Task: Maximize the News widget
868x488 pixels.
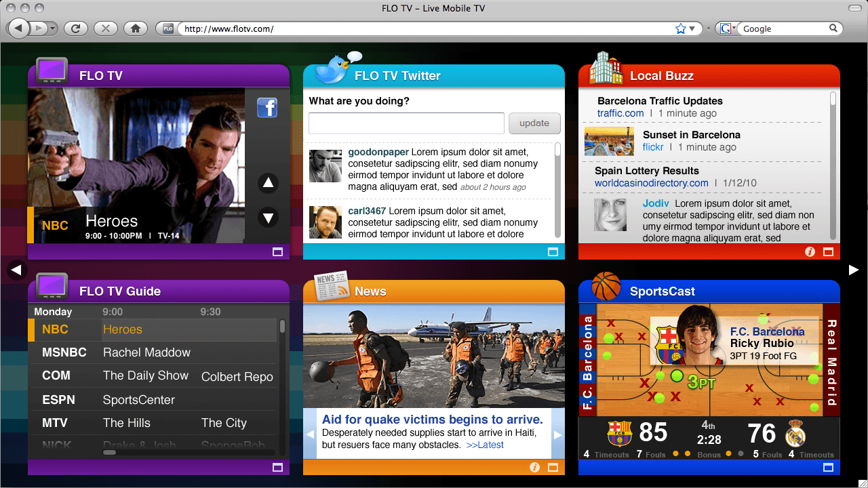Action: [553, 468]
